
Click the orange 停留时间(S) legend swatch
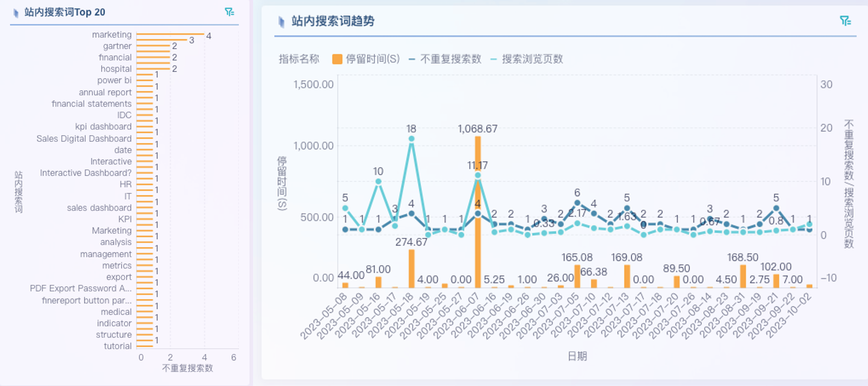[x=337, y=59]
